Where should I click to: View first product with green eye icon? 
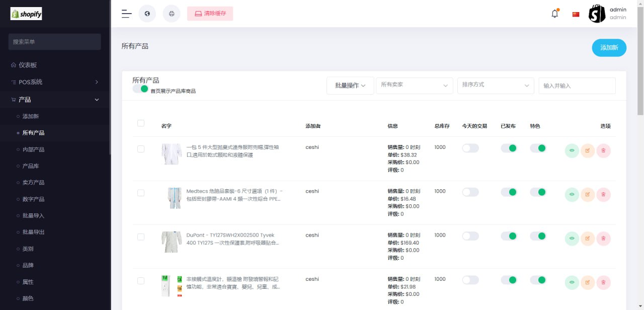pos(572,150)
